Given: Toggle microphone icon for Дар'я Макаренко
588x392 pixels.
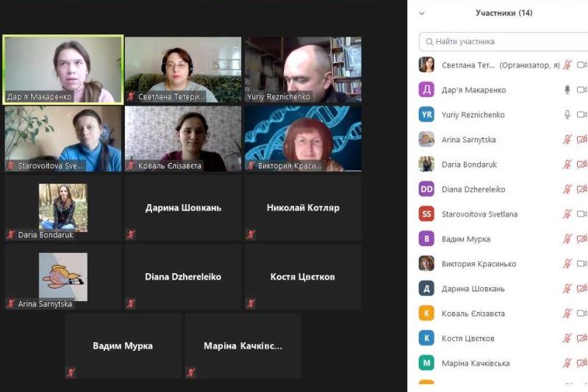Looking at the screenshot, I should point(567,90).
